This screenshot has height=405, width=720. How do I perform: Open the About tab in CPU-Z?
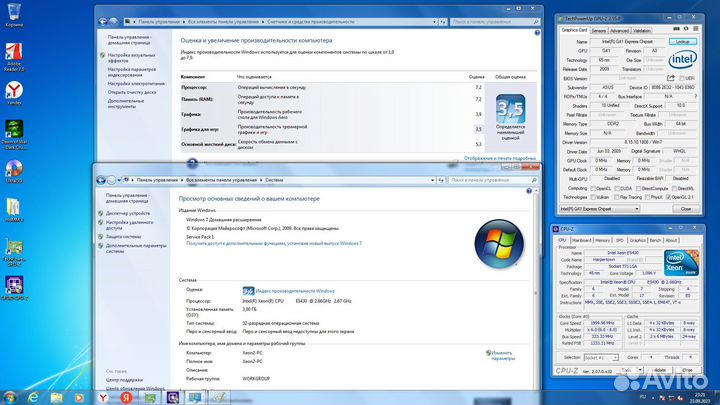pyautogui.click(x=671, y=240)
